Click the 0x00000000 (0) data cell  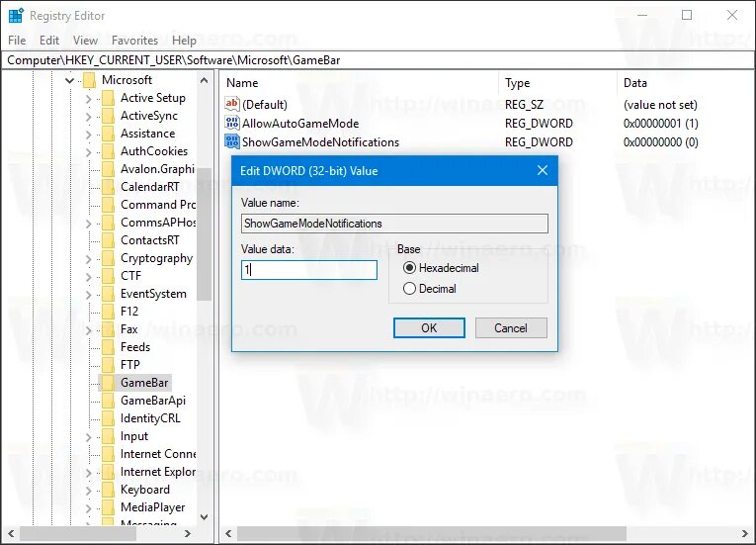click(660, 141)
